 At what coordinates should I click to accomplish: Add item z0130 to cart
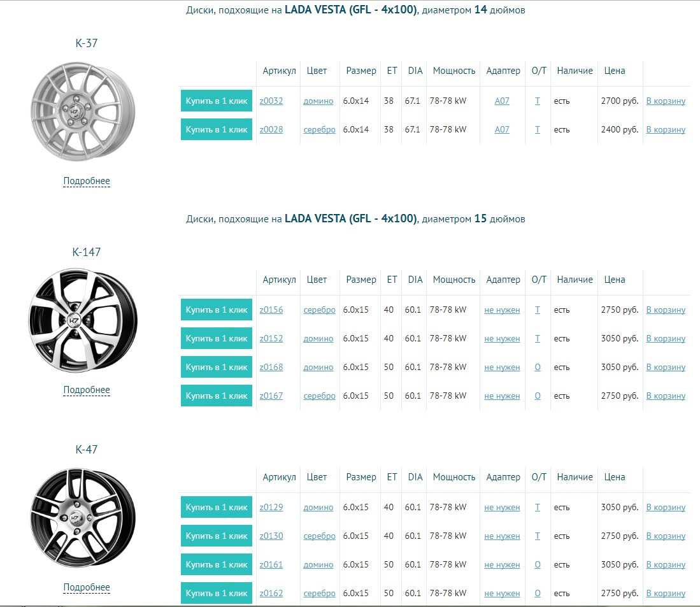(x=666, y=536)
